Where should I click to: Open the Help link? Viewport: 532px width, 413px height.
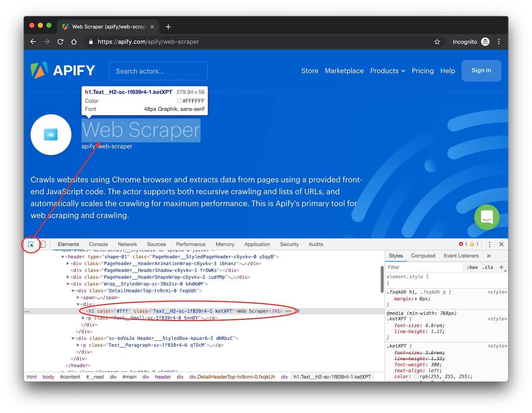(448, 71)
